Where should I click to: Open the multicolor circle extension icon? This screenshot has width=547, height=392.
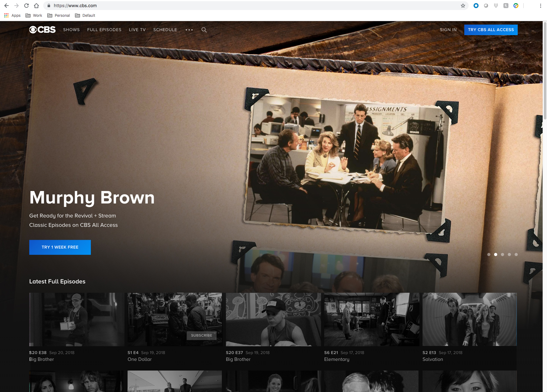(x=516, y=6)
